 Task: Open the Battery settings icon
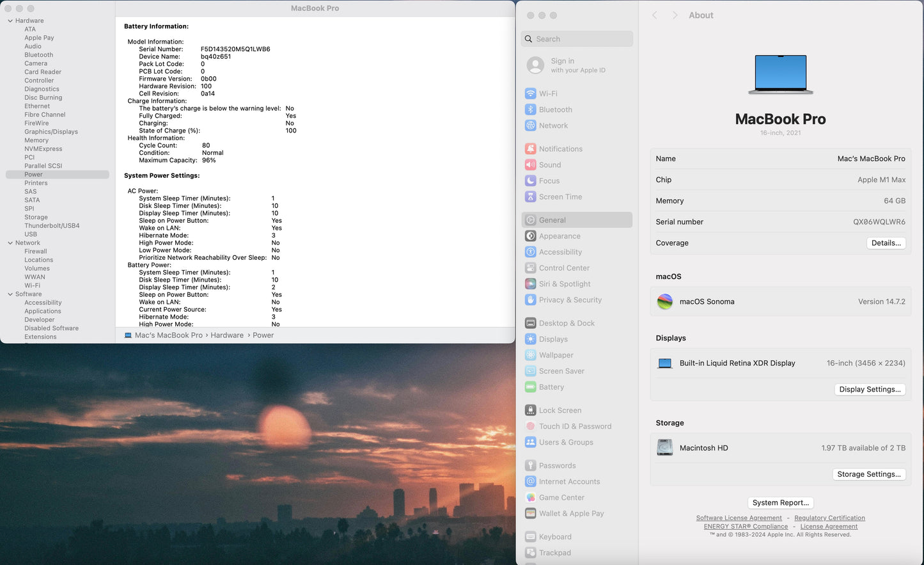coord(530,387)
